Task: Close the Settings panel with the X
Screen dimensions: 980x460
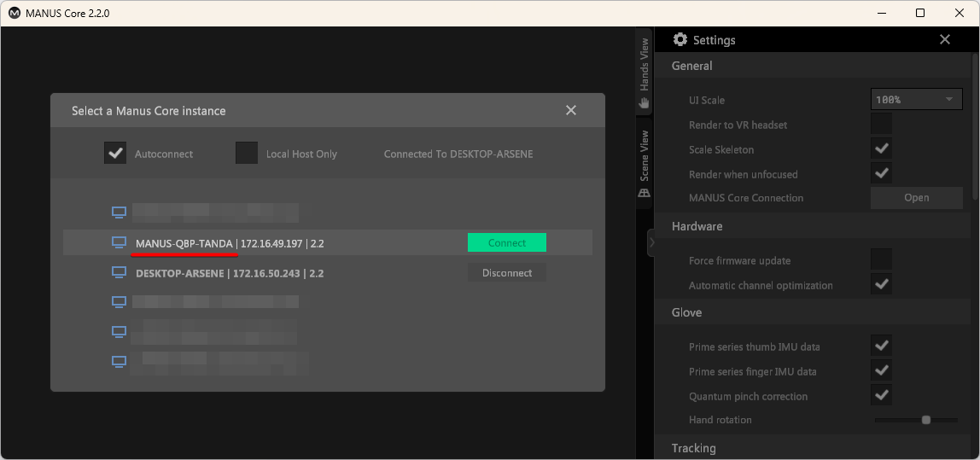Action: point(944,40)
